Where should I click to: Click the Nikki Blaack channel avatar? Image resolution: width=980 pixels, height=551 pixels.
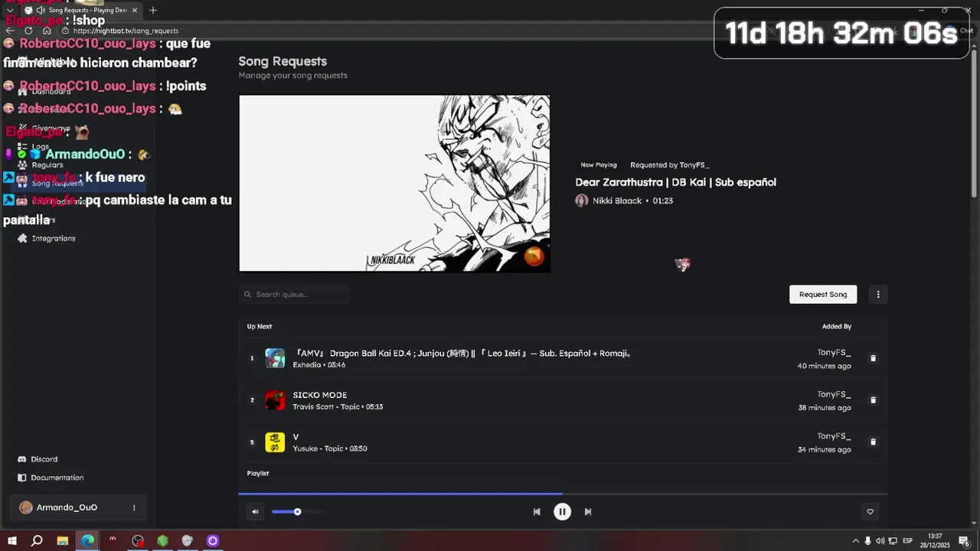[x=582, y=201]
